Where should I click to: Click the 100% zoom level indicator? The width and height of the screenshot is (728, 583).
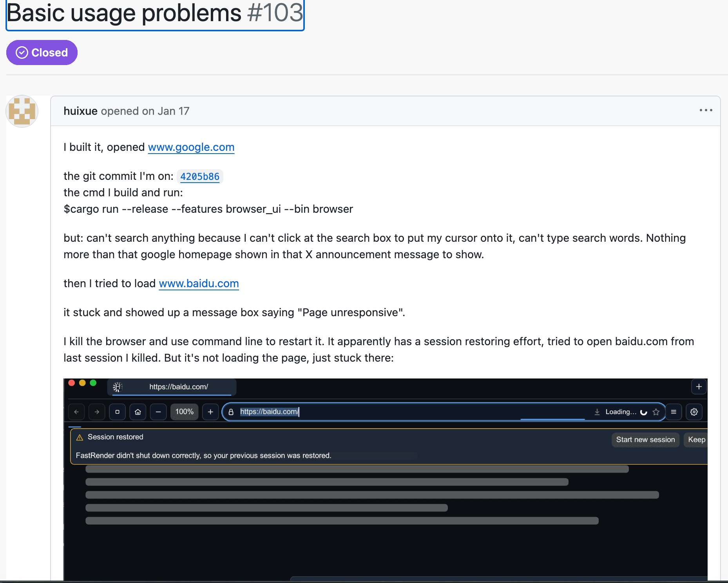[x=184, y=412]
